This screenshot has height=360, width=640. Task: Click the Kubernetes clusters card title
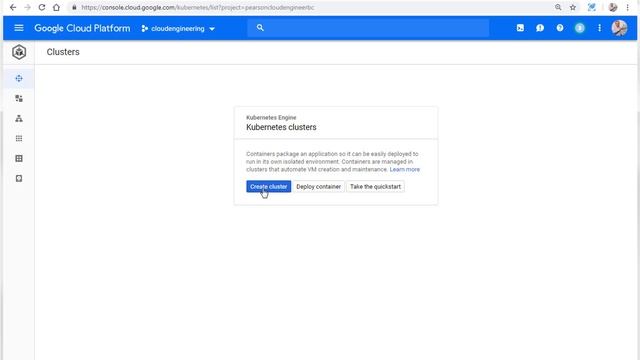(281, 127)
